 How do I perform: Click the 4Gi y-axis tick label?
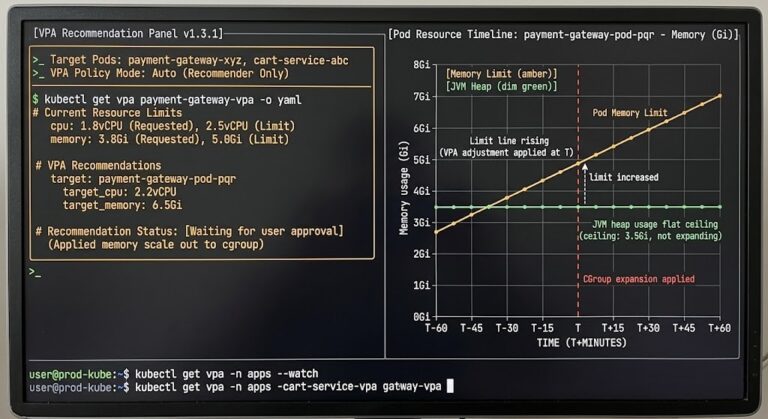point(422,191)
